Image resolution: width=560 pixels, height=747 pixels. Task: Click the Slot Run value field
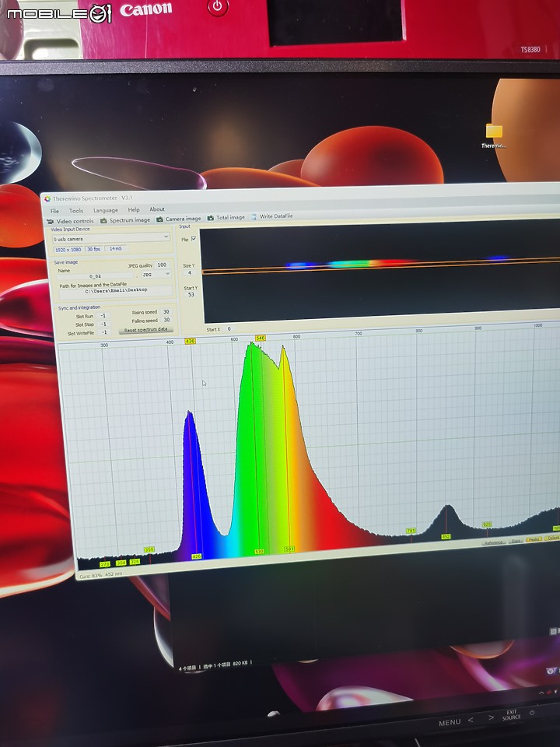(x=103, y=316)
